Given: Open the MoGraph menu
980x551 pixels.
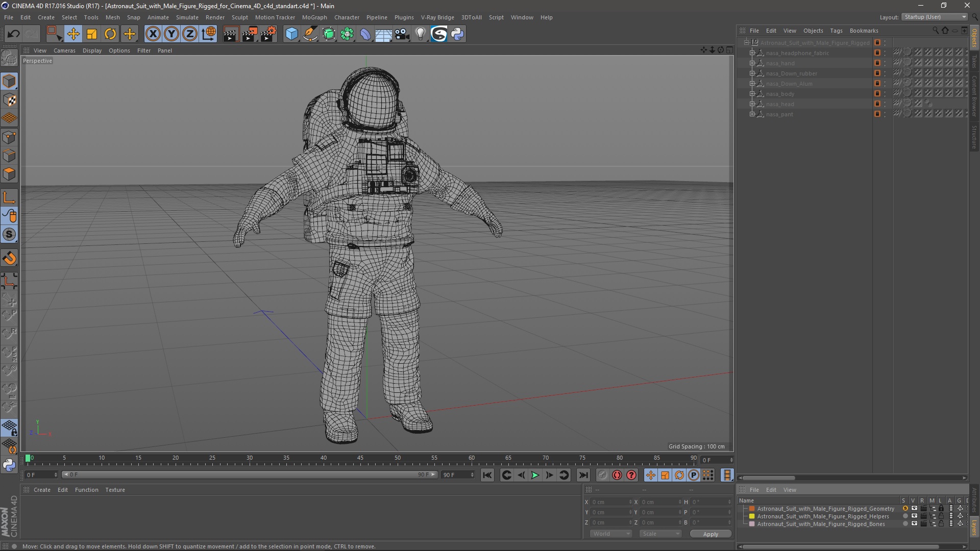Looking at the screenshot, I should [x=314, y=17].
